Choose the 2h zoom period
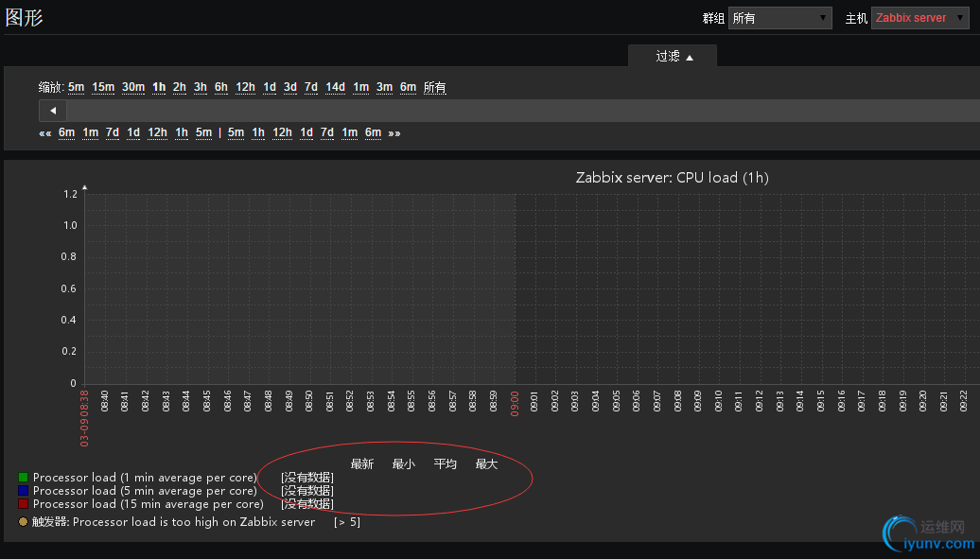This screenshot has height=559, width=980. pos(180,87)
